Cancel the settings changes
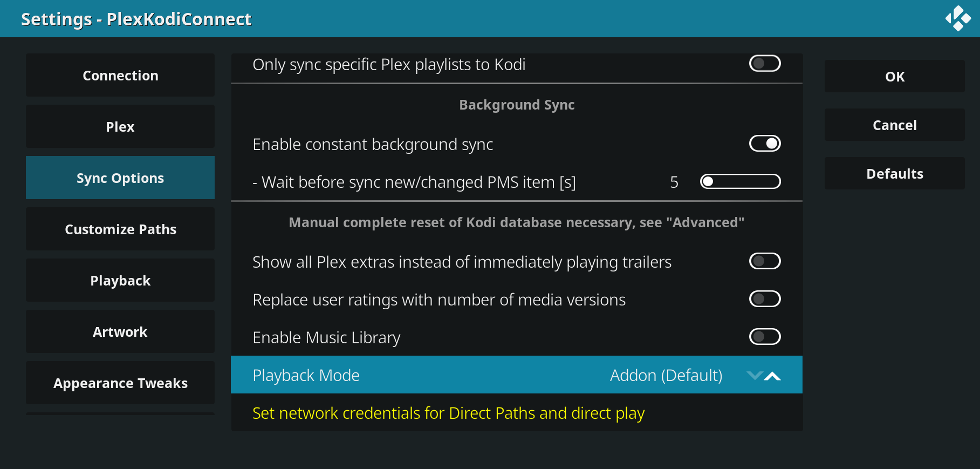980x469 pixels. tap(894, 125)
